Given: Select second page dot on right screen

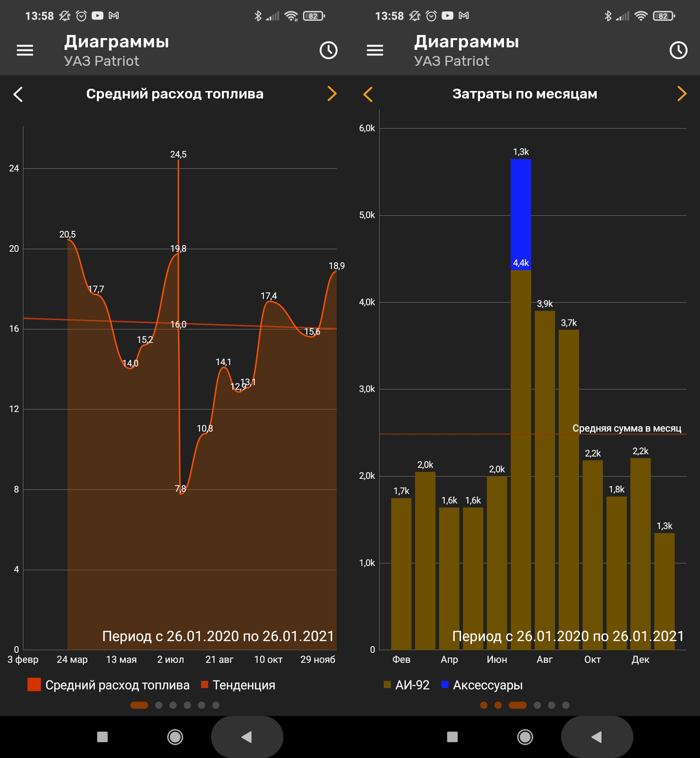Looking at the screenshot, I should pos(498,705).
